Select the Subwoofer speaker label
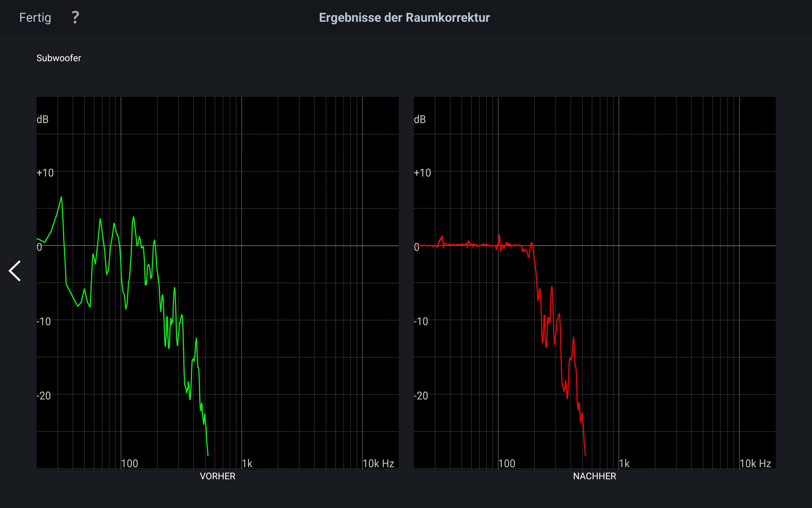 click(59, 58)
